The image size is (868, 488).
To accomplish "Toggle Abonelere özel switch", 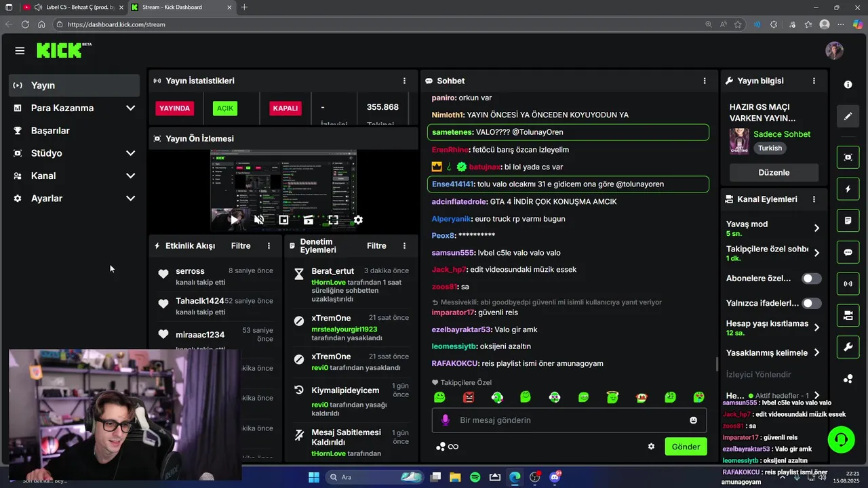I will 812,279.
